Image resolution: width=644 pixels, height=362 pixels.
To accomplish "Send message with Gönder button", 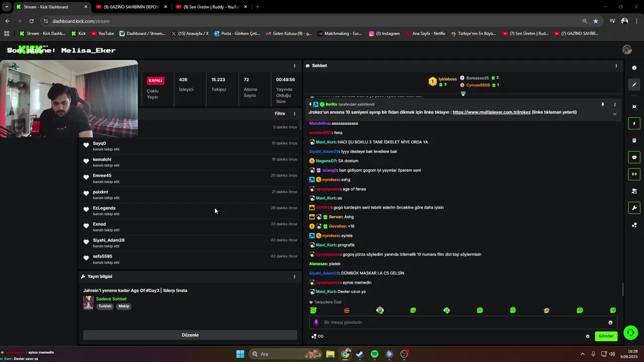I will point(606,336).
